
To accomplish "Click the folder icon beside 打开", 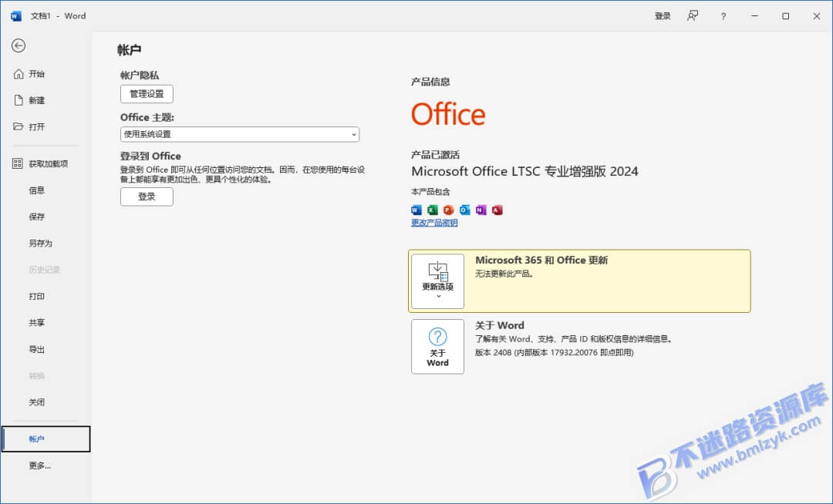I will (x=18, y=126).
